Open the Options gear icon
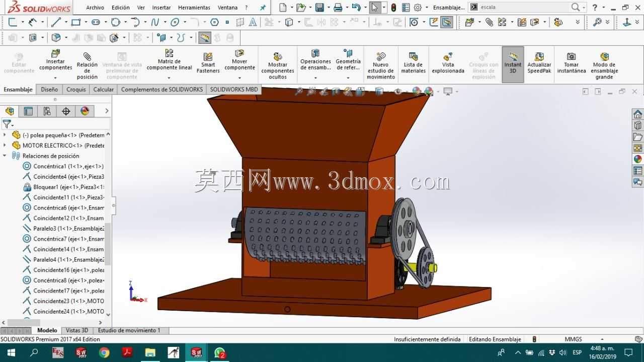The width and height of the screenshot is (644, 362). click(x=418, y=8)
